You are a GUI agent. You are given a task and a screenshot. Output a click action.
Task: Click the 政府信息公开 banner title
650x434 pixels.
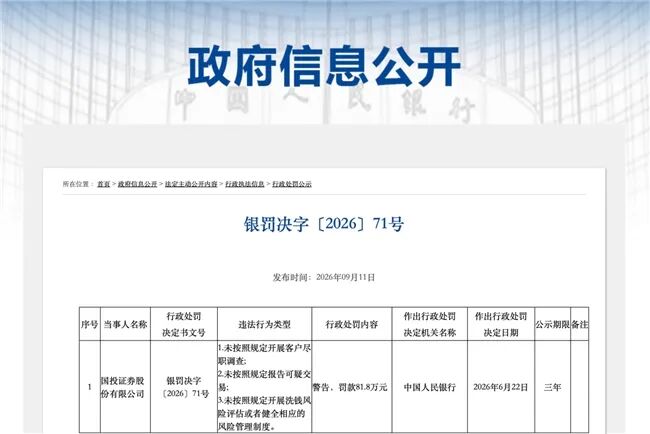click(x=324, y=66)
